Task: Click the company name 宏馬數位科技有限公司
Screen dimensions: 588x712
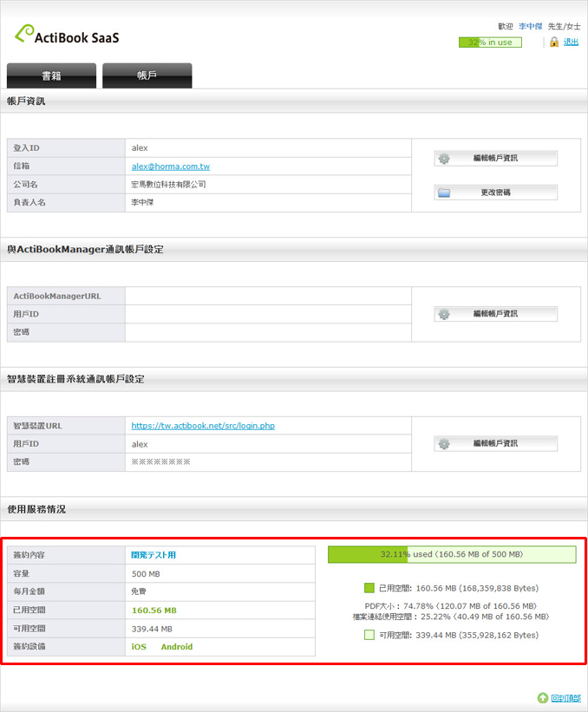Action: (168, 185)
